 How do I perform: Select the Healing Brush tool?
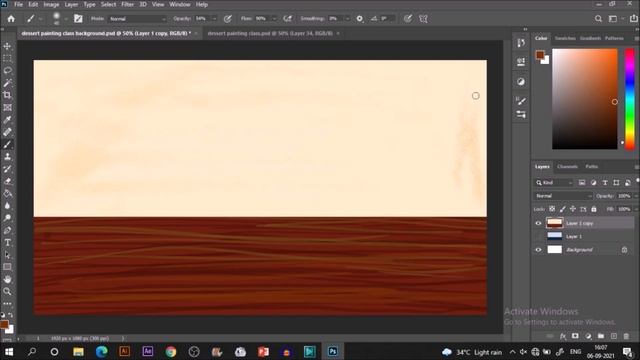7,132
